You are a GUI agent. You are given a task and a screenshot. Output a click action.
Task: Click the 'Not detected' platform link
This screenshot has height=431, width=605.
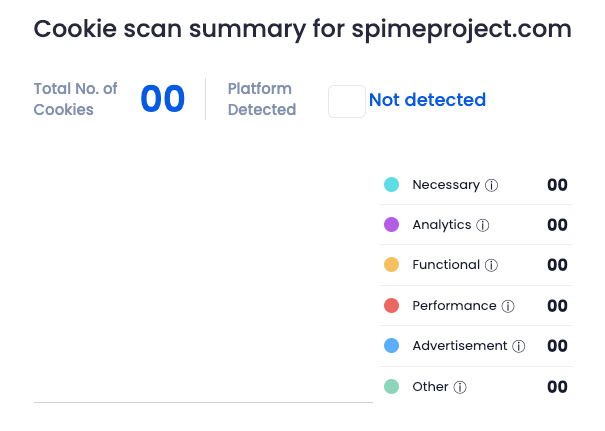pos(427,100)
